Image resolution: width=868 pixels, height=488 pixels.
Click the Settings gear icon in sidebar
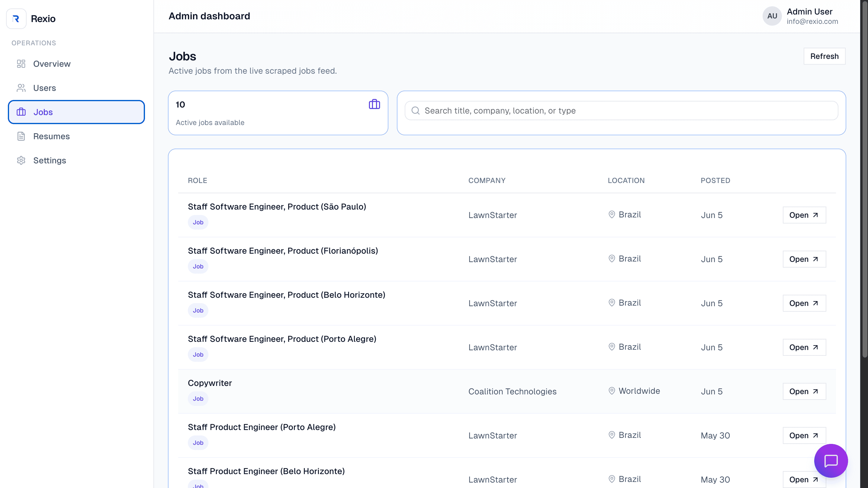21,160
